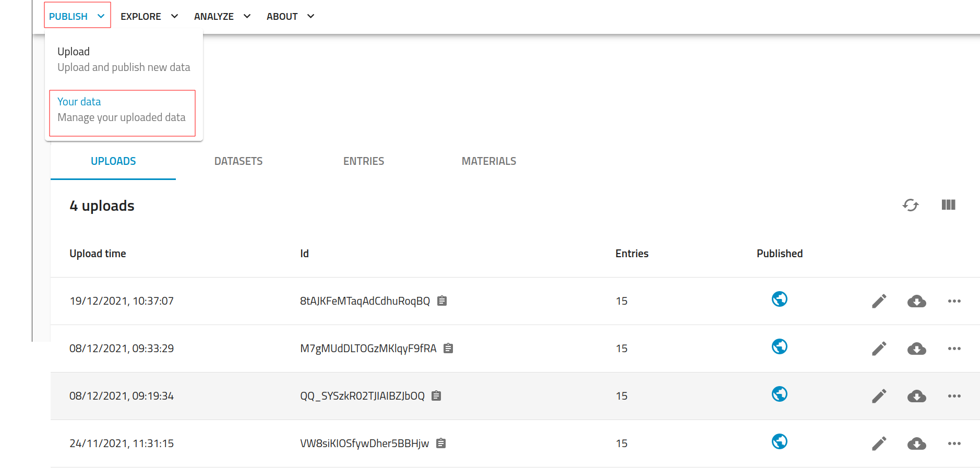Go to the Materials tab

pos(489,161)
